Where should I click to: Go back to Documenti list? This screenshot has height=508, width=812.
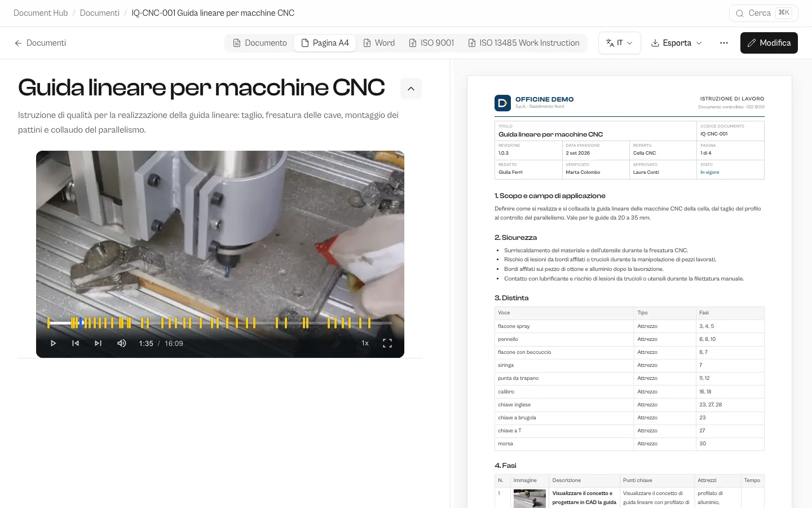40,43
